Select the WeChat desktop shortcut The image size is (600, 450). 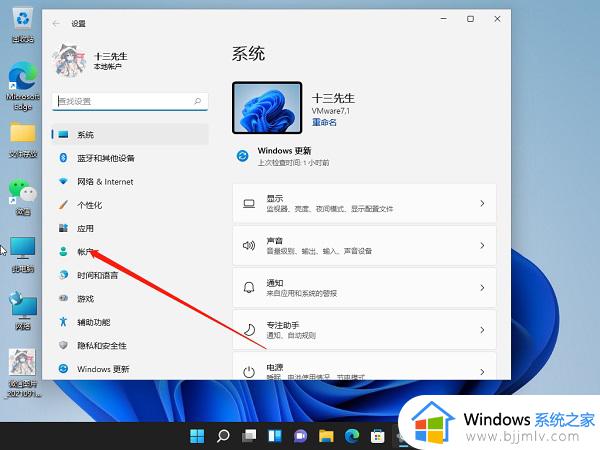click(x=23, y=197)
